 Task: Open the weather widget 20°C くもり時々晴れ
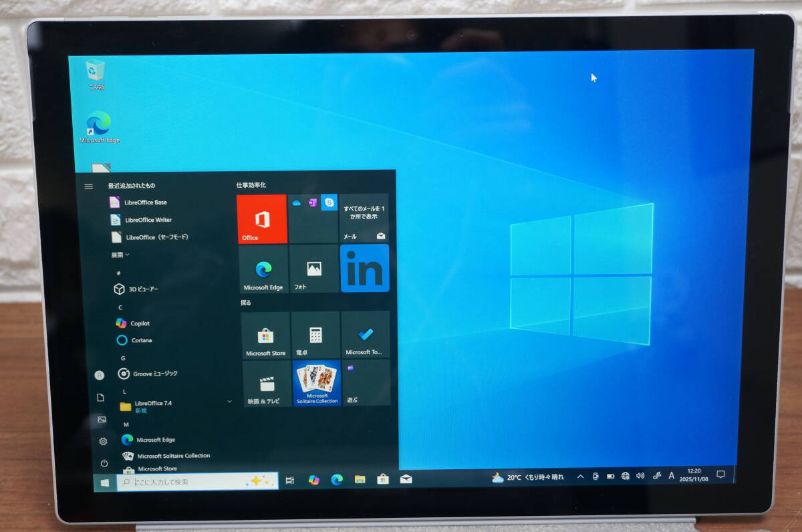pos(528,477)
